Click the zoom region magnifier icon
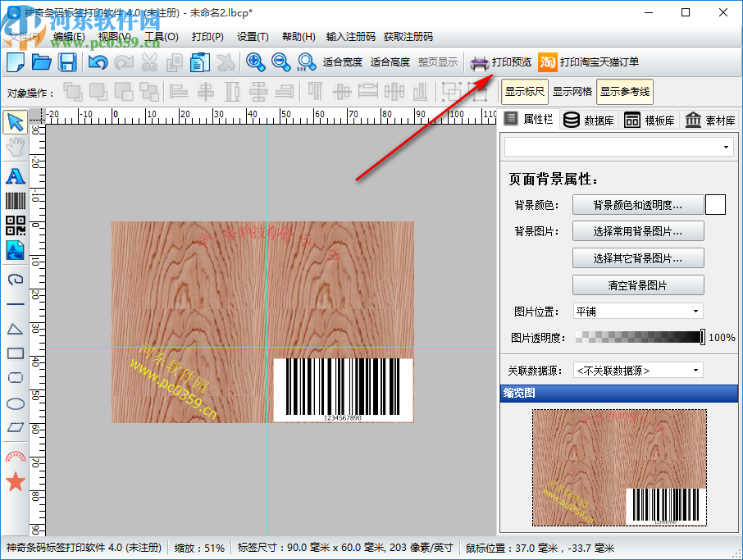 click(307, 62)
